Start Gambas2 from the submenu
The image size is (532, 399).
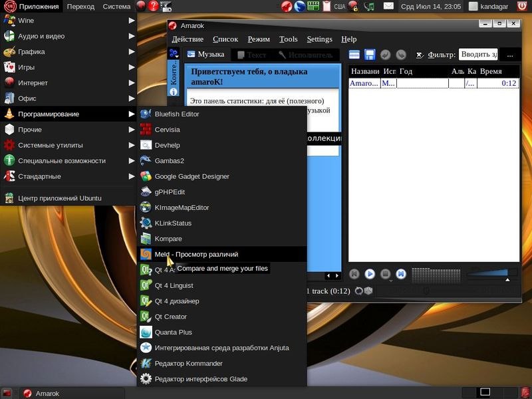(x=222, y=161)
